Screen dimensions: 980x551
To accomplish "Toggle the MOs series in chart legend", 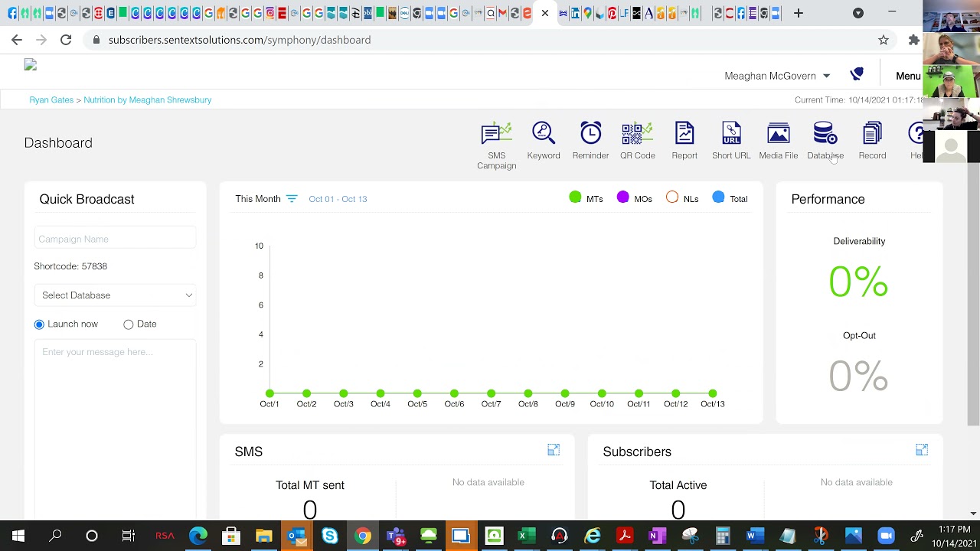I will coord(635,198).
